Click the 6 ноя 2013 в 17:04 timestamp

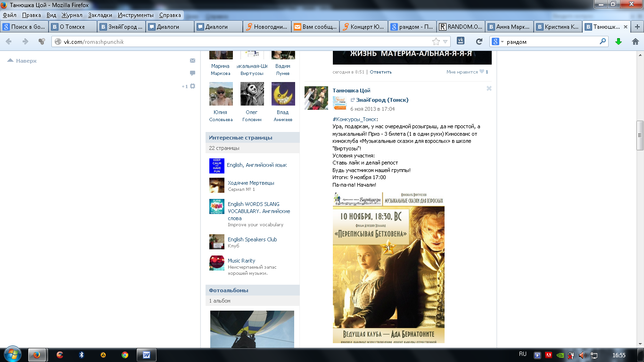coord(372,109)
